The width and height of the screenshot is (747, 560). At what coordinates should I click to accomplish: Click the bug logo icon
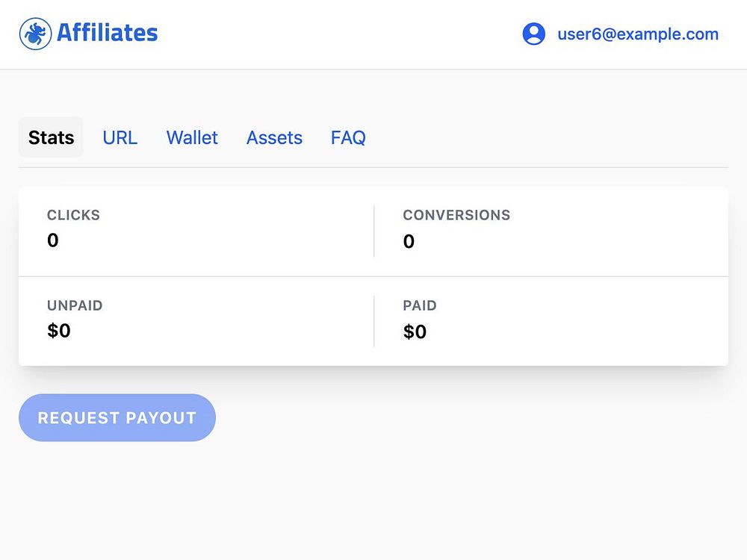pos(34,34)
